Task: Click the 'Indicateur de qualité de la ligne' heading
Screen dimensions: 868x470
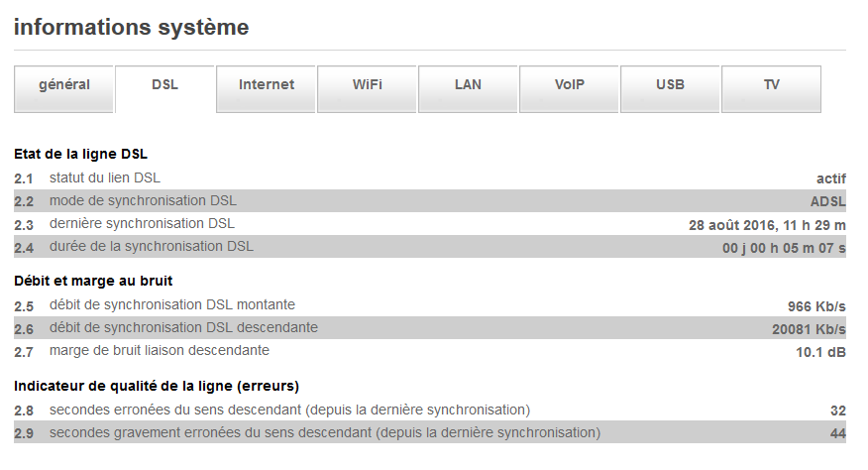Action: (157, 385)
